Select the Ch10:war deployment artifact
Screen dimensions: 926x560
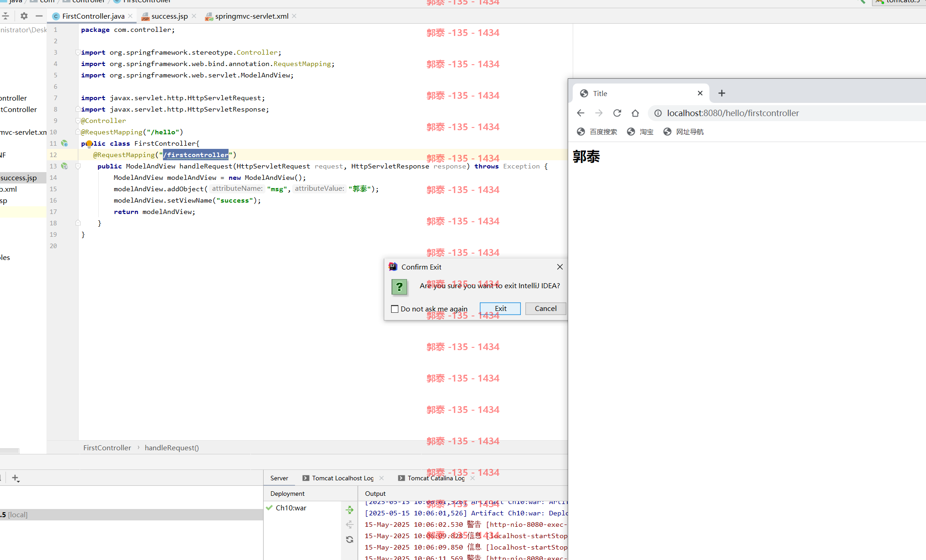click(291, 508)
